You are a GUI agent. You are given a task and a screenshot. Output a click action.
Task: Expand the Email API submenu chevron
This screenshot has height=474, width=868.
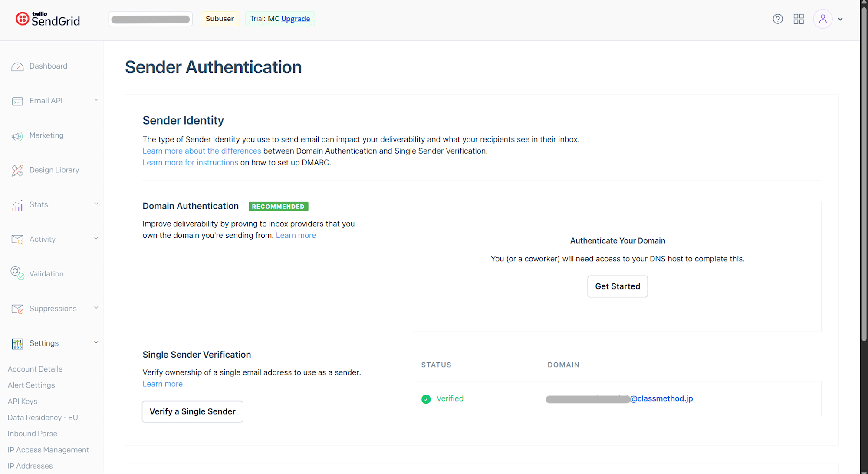click(x=96, y=100)
